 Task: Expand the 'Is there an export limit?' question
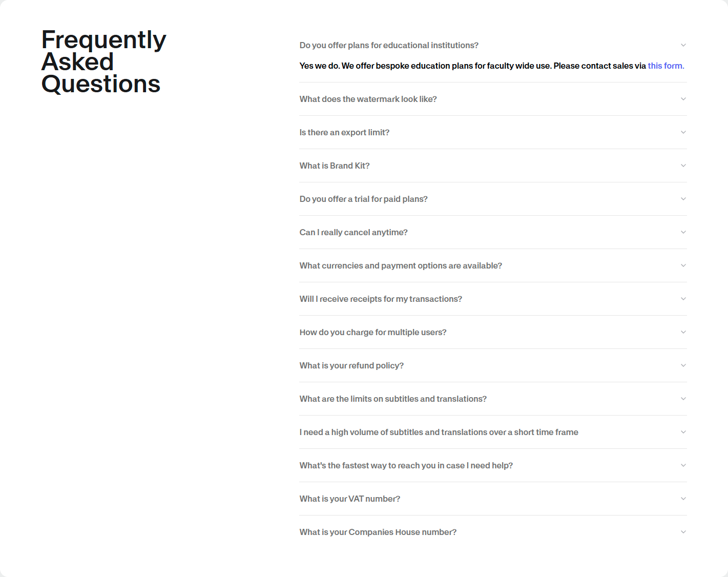point(344,132)
